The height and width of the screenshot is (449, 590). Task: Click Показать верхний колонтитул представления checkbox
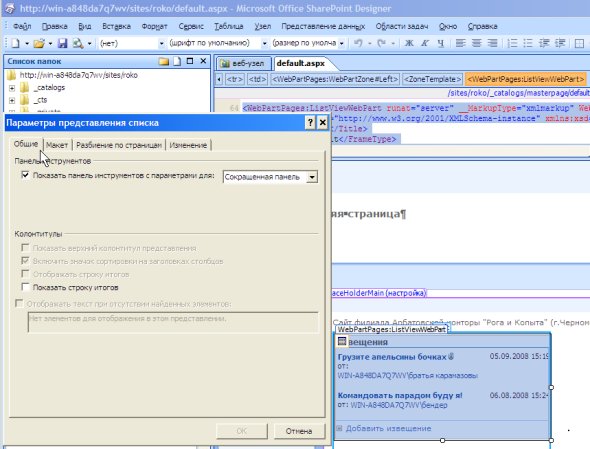(x=25, y=248)
